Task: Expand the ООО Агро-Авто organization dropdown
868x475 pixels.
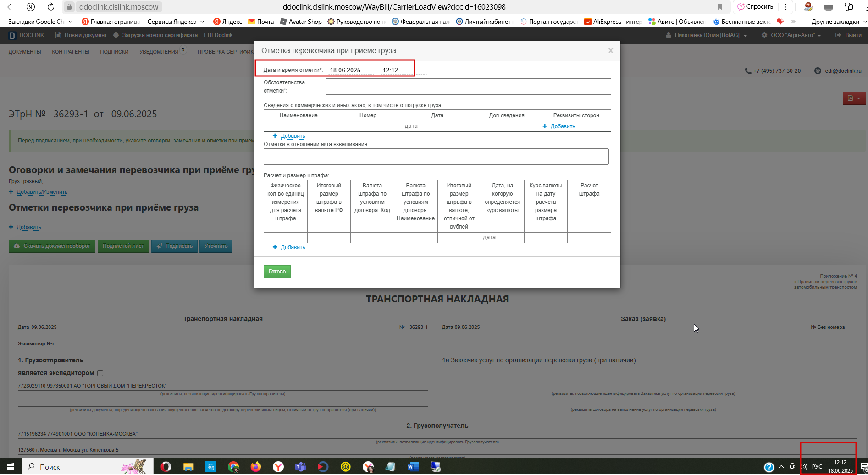Action: pos(791,35)
